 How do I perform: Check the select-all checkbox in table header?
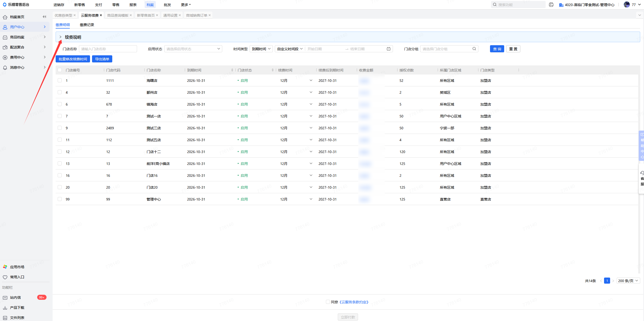60,70
